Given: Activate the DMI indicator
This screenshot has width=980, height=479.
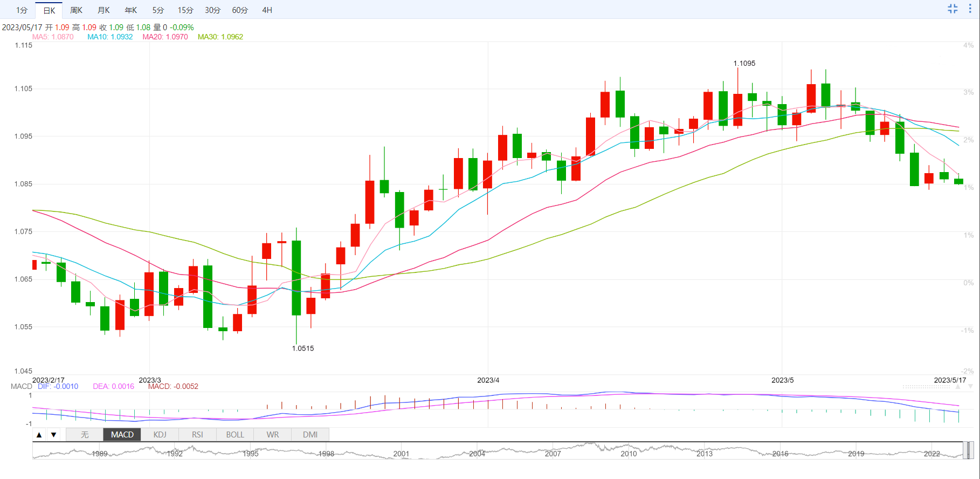Looking at the screenshot, I should click(x=310, y=435).
